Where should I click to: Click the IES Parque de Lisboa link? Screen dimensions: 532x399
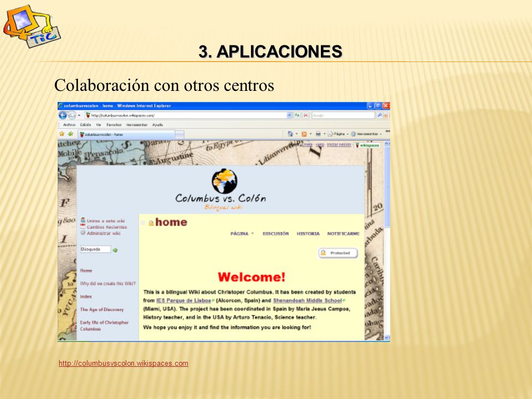(183, 300)
